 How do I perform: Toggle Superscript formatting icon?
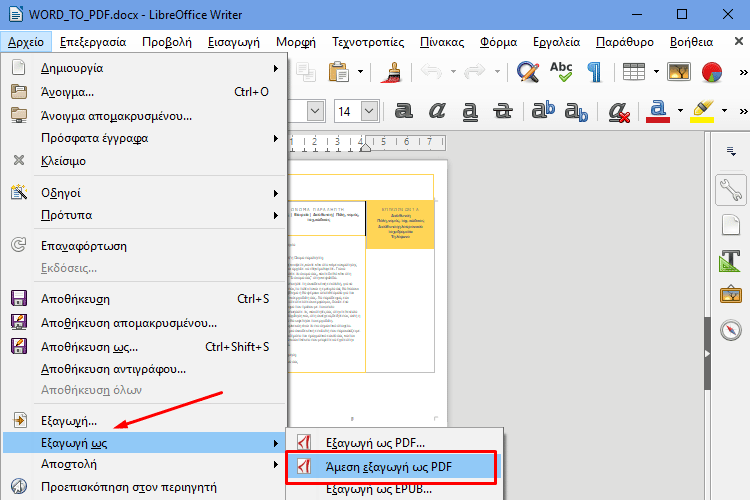pos(543,110)
